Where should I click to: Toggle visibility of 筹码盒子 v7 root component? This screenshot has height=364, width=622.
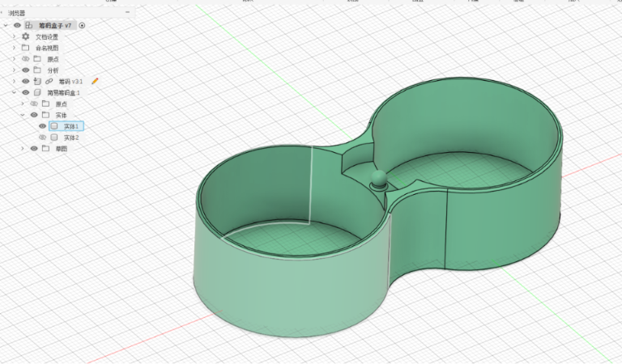[17, 25]
